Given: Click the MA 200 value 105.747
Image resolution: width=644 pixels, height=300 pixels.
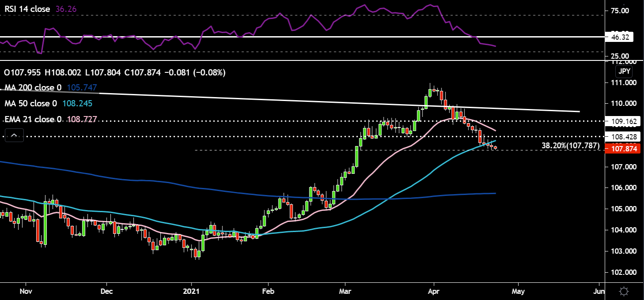Looking at the screenshot, I should [81, 88].
